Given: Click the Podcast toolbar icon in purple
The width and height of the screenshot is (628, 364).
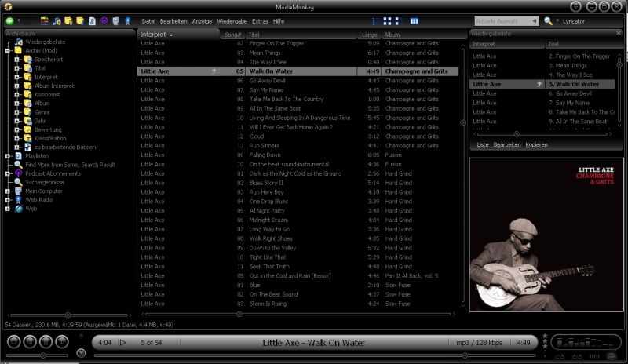Looking at the screenshot, I should [x=104, y=21].
